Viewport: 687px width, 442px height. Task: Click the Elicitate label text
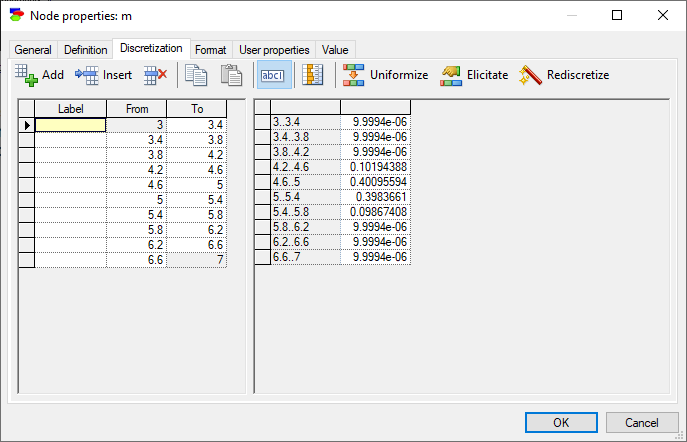coord(488,75)
